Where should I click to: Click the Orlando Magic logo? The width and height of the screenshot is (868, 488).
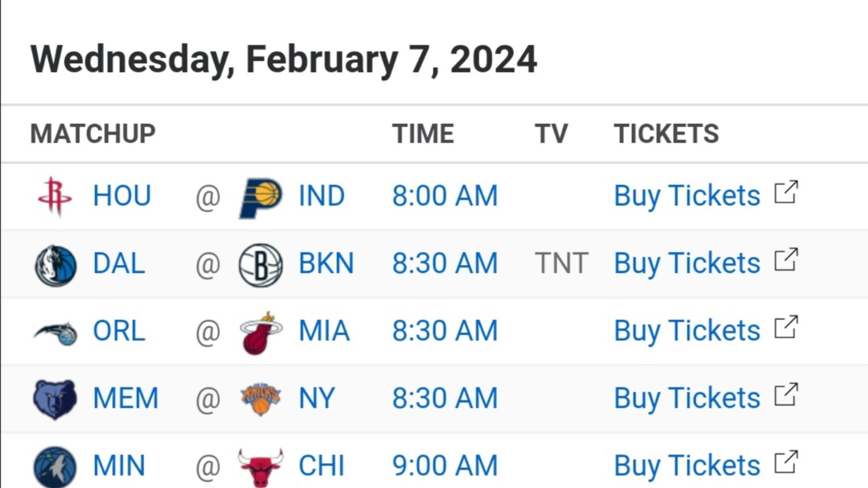coord(56,333)
